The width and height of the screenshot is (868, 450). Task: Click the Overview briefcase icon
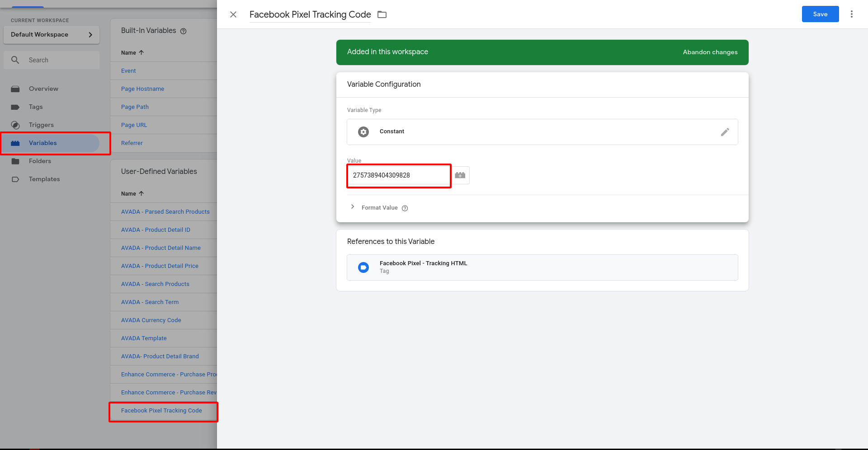15,89
